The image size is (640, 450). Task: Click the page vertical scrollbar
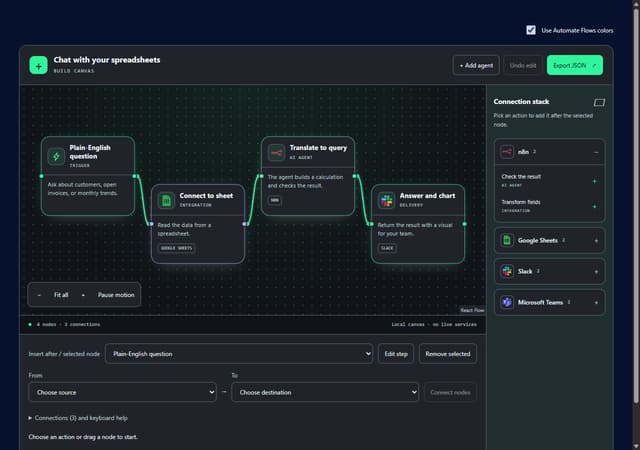pos(636,204)
